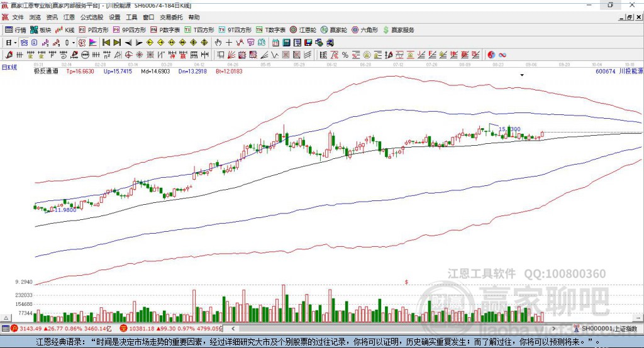Click the 11.9800 low price marker
This screenshot has width=644, height=348.
[65, 210]
